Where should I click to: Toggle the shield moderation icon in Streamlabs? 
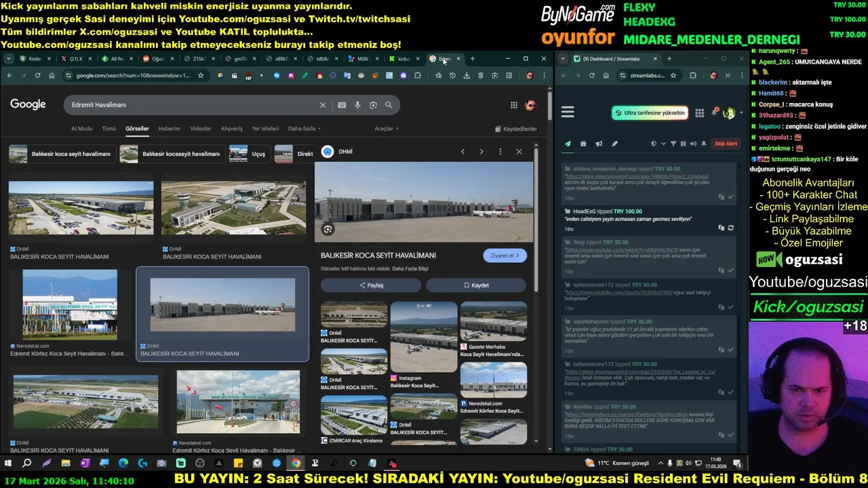pos(654,144)
